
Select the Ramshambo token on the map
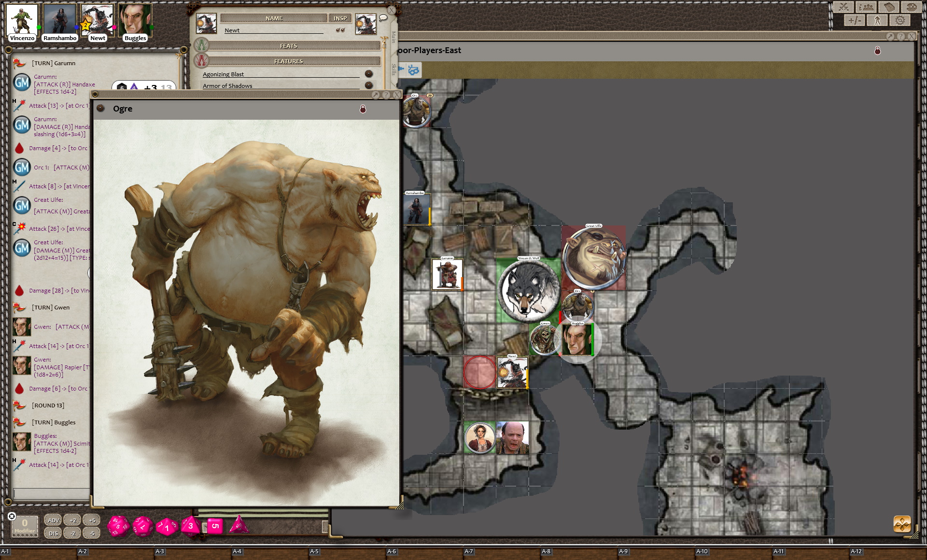pos(416,209)
